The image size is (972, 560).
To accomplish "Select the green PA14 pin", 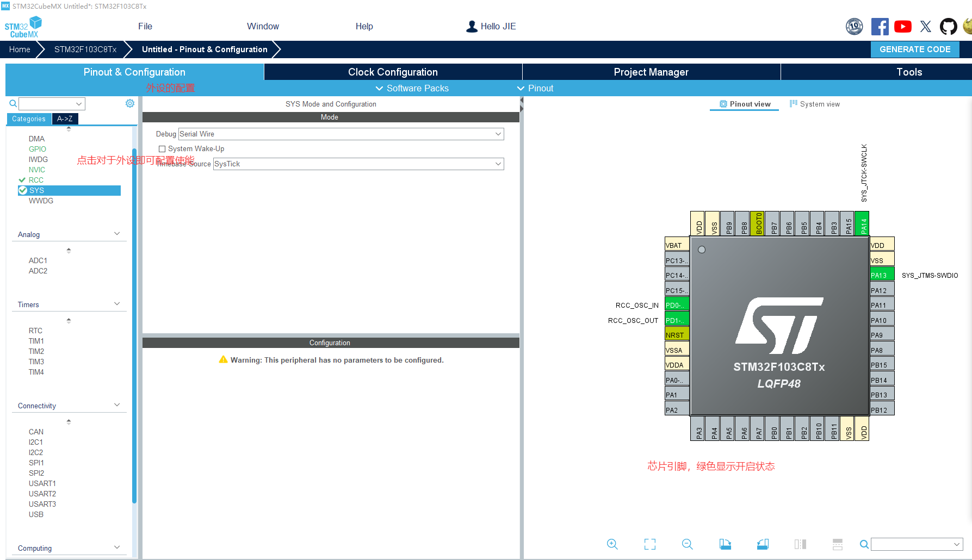I will (x=863, y=223).
